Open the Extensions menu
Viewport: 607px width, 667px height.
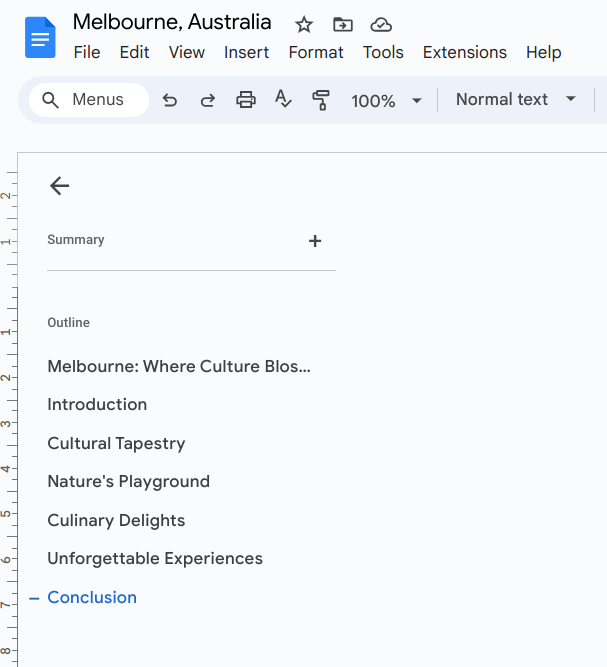point(465,52)
